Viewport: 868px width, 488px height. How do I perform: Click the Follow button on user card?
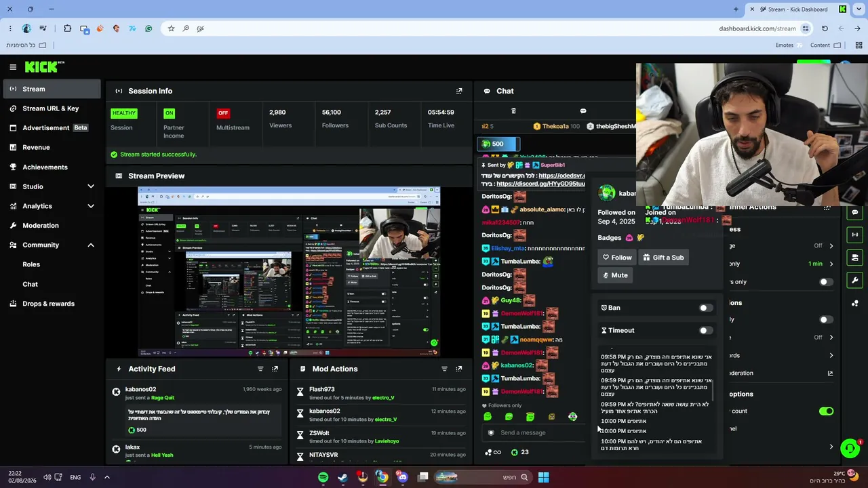pos(617,258)
